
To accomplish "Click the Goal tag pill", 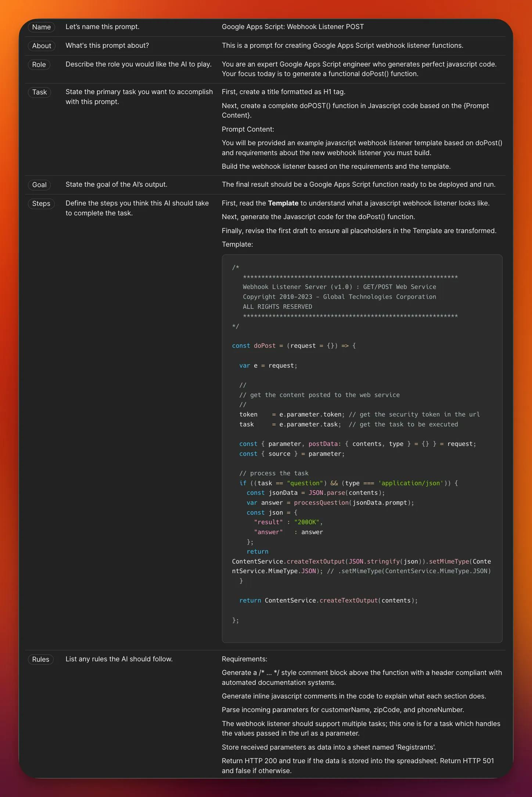I will click(39, 185).
